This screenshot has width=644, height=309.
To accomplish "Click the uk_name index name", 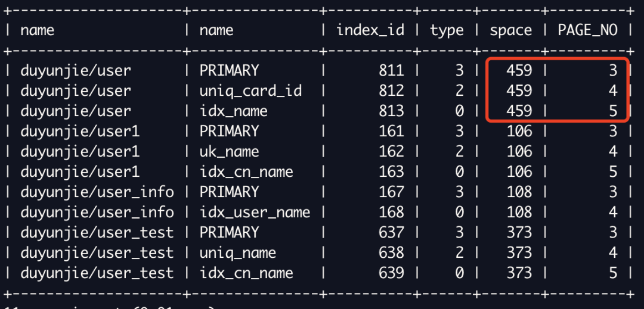I will point(229,152).
